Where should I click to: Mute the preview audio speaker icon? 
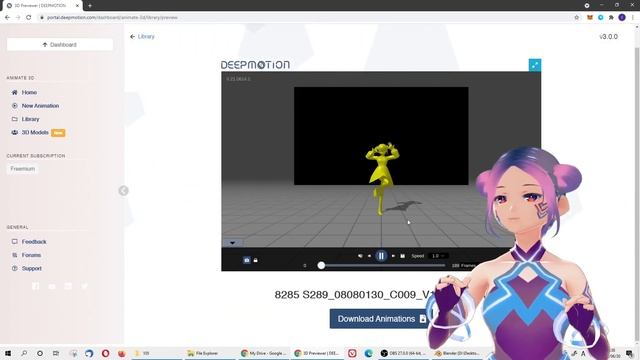(x=360, y=256)
